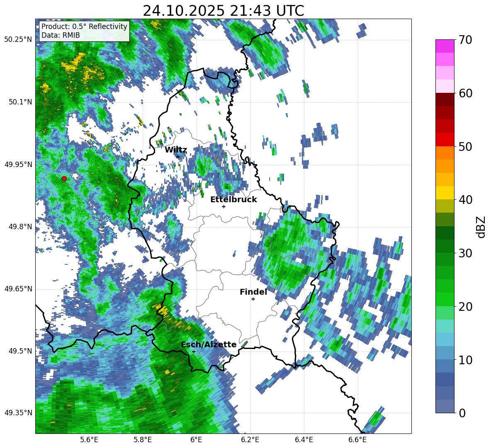The width and height of the screenshot is (491, 448).
Task: Click the Esch/Alzette city label
Action: click(209, 345)
